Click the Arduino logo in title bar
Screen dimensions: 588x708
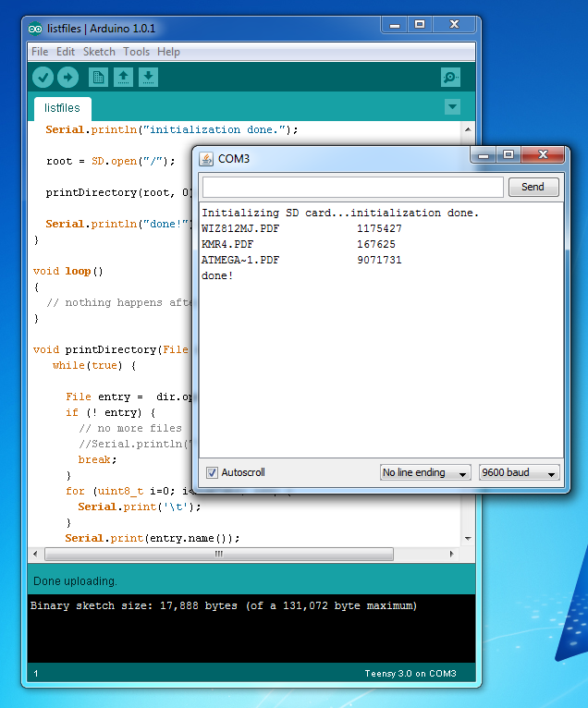click(35, 29)
